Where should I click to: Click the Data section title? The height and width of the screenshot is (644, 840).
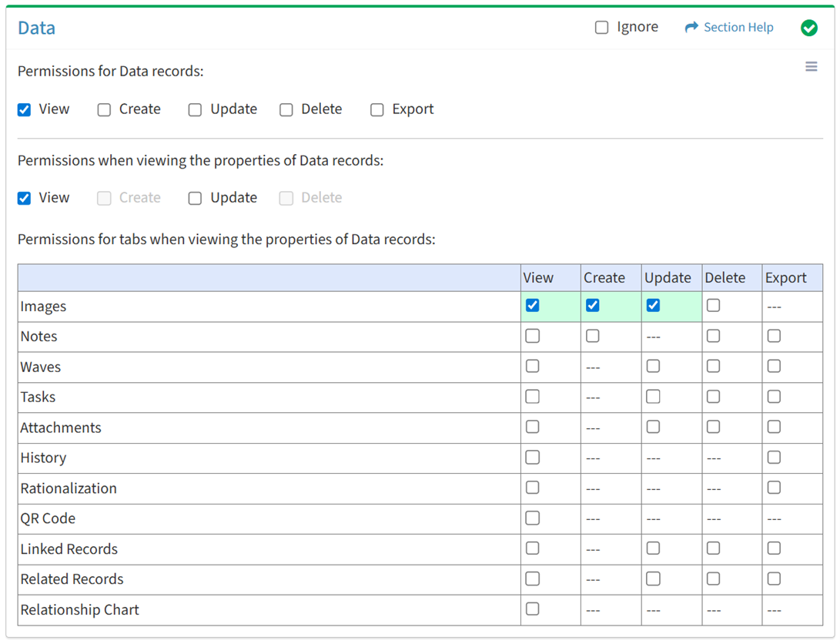click(x=36, y=29)
